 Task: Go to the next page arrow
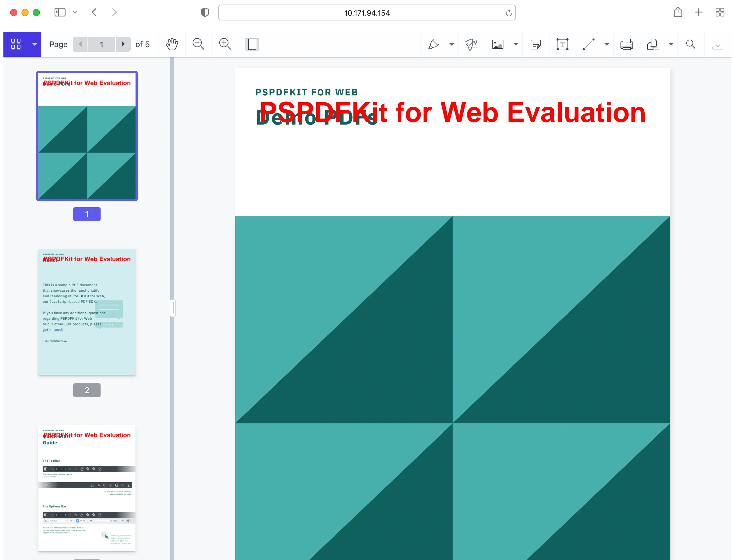pyautogui.click(x=123, y=44)
